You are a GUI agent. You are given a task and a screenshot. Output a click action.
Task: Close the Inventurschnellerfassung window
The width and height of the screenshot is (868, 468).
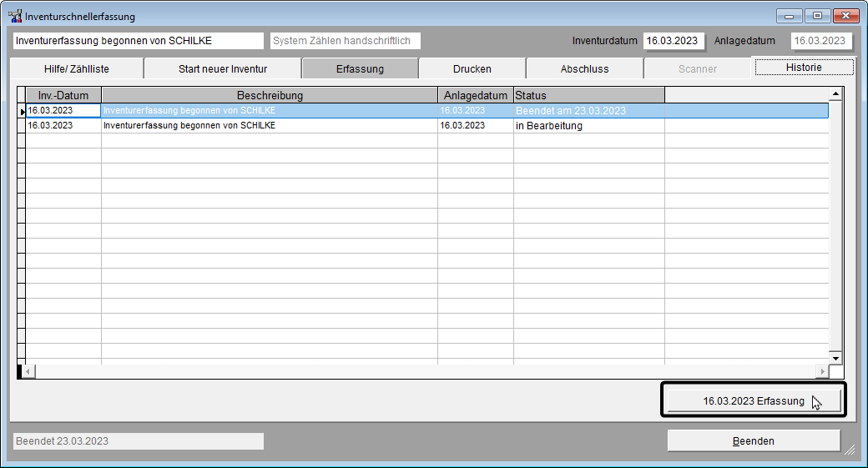click(845, 16)
